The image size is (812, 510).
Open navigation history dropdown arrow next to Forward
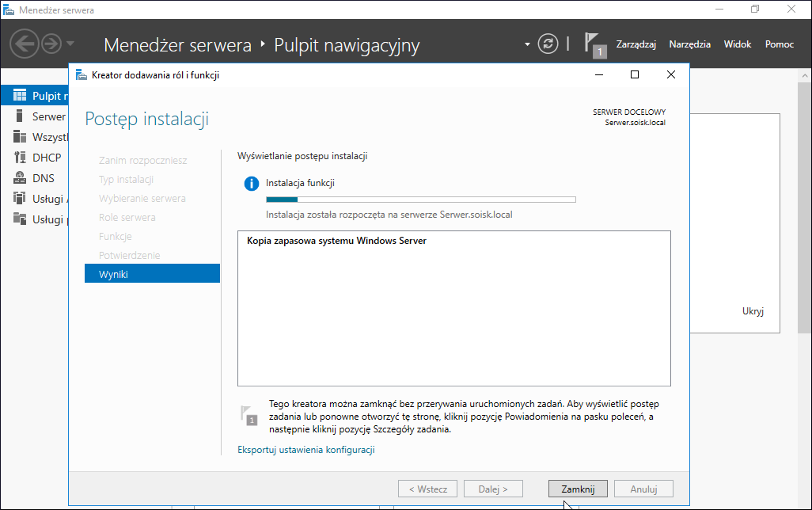[x=70, y=44]
